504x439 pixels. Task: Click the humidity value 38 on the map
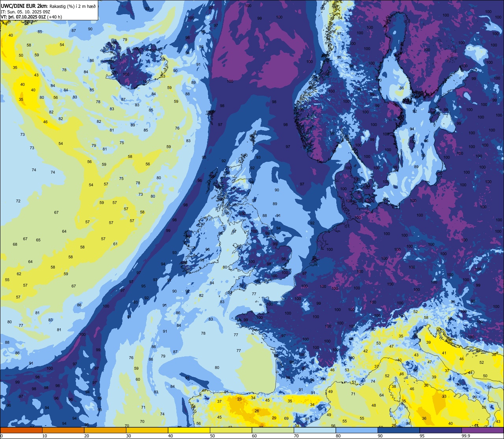394,387
